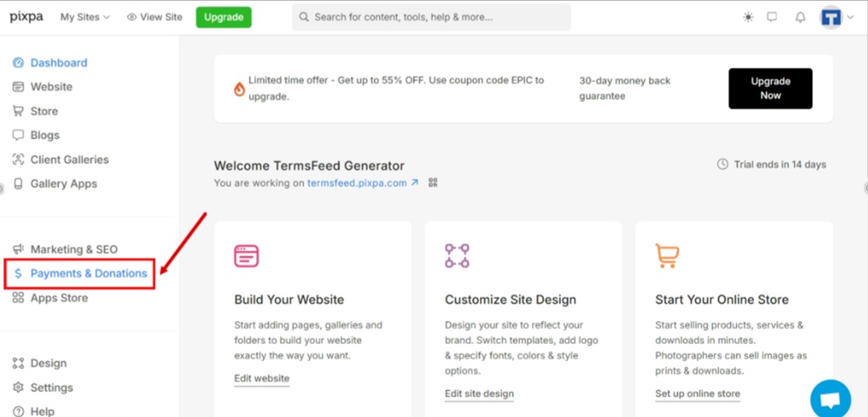The image size is (868, 417).
Task: Click the Blogs speech bubble icon
Action: (x=18, y=136)
